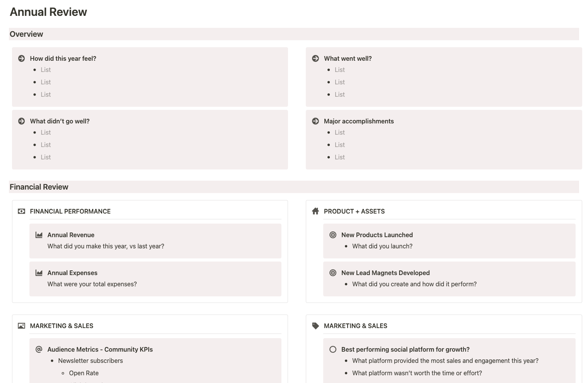The image size is (588, 383).
Task: Click first List placeholder under "How did this year feel?"
Action: (x=46, y=70)
